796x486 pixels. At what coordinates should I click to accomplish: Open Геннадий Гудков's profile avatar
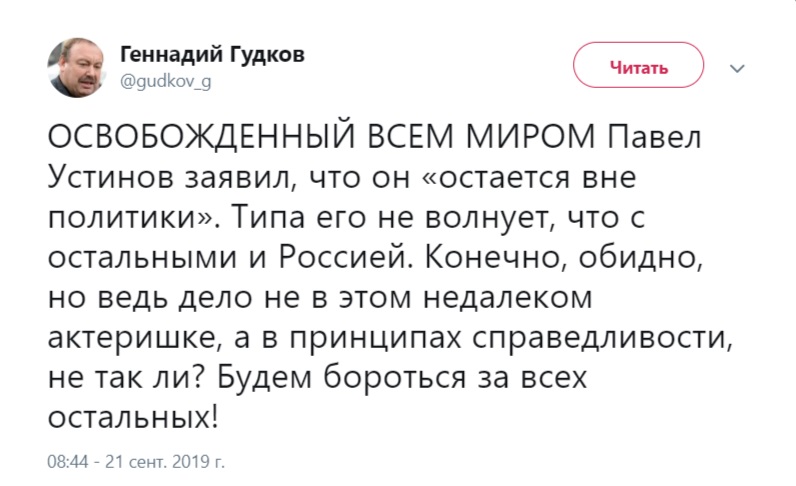75,68
